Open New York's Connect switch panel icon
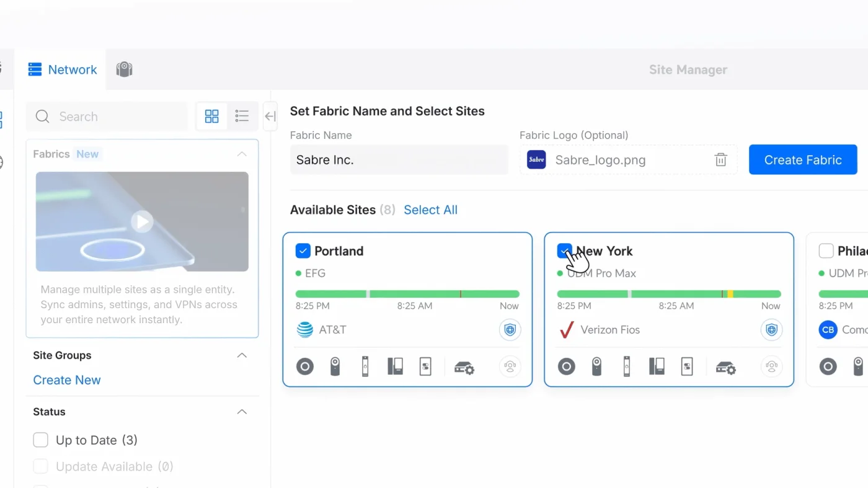The image size is (868, 488). [687, 366]
